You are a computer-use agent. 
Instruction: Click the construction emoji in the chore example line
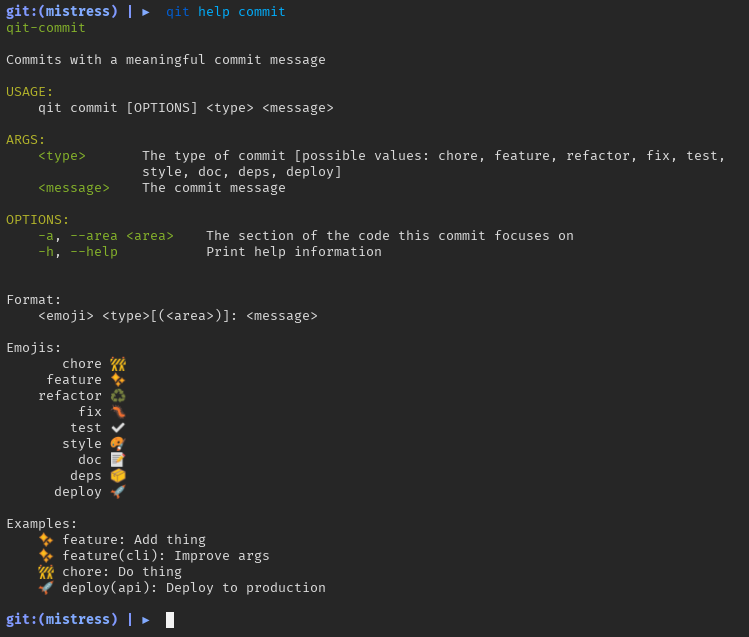(x=46, y=572)
